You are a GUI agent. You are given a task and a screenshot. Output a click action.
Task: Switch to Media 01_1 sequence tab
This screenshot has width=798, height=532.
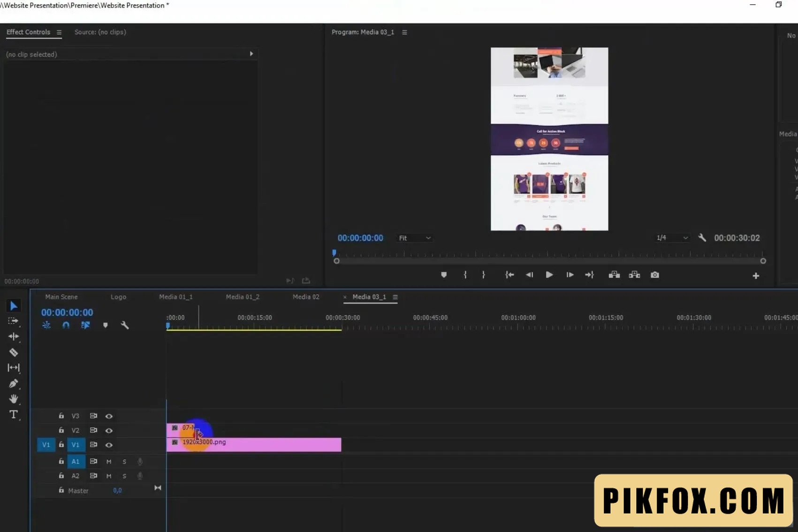coord(176,297)
